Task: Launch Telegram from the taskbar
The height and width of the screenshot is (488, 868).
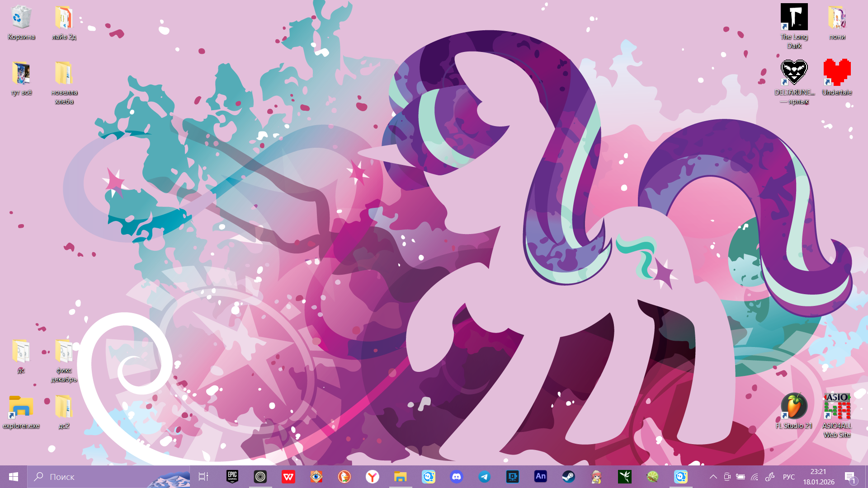Action: 485,477
